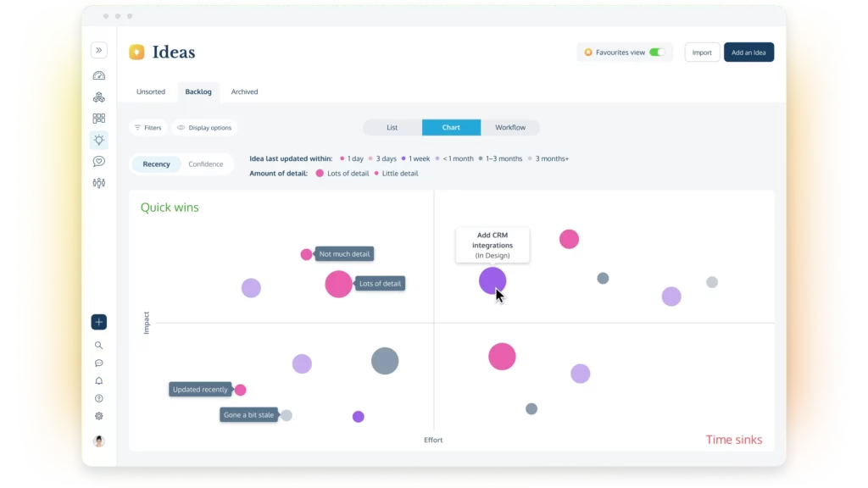
Task: Switch to the Archived tab
Action: pos(244,91)
